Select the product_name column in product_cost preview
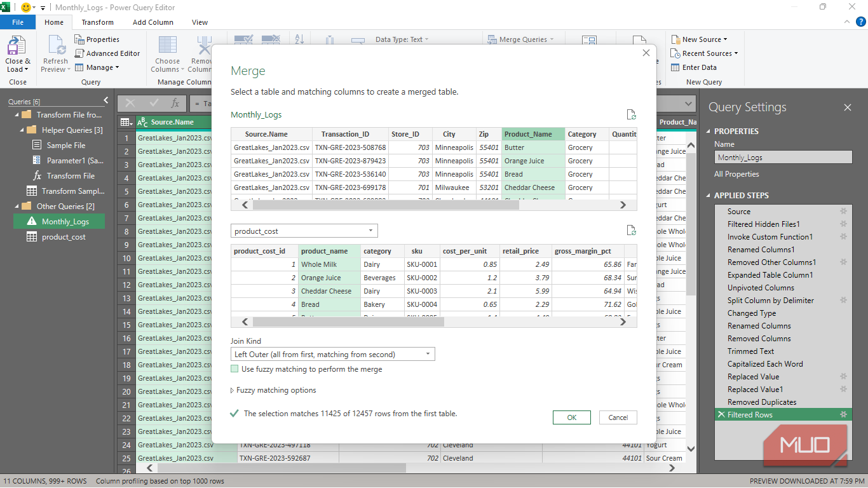The height and width of the screenshot is (488, 868). pyautogui.click(x=329, y=251)
